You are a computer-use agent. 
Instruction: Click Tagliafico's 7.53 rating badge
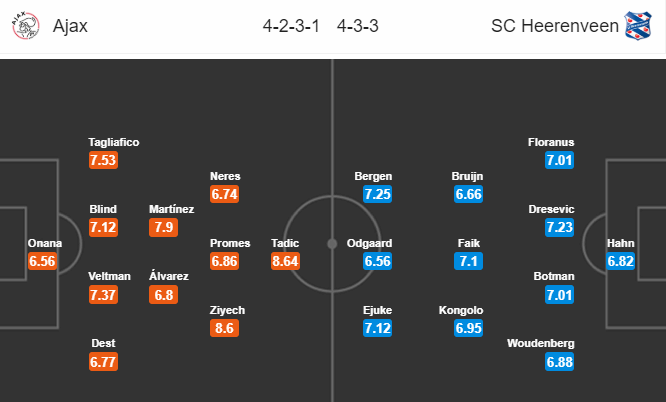pyautogui.click(x=103, y=160)
